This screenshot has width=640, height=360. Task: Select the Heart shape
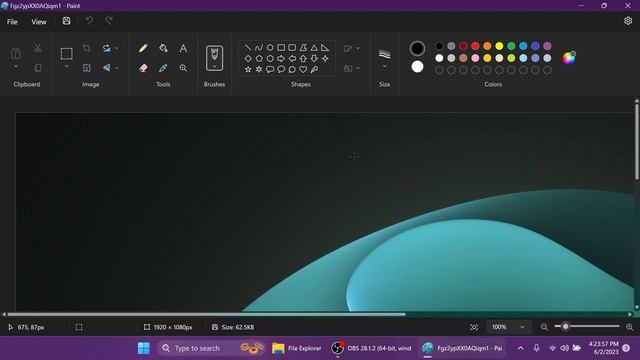click(303, 69)
